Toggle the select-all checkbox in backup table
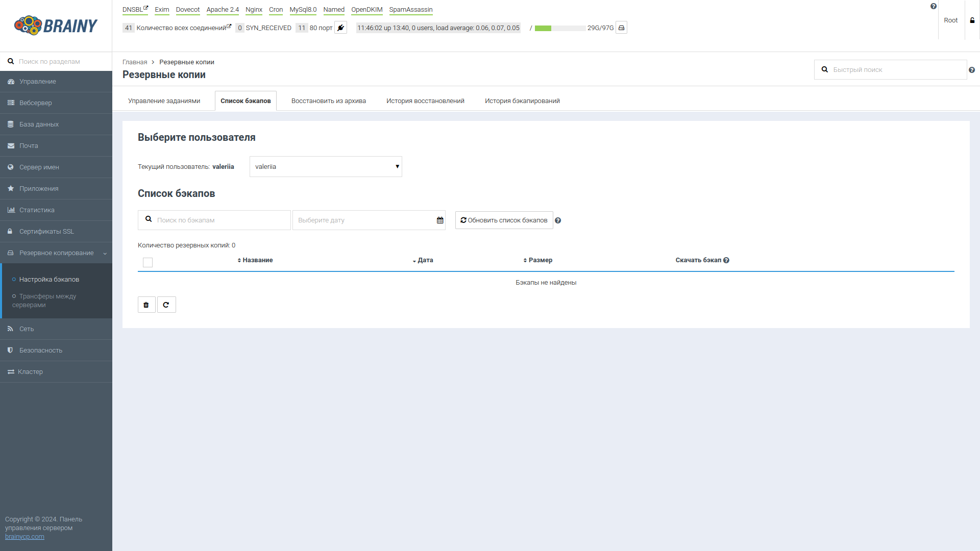 click(x=148, y=262)
